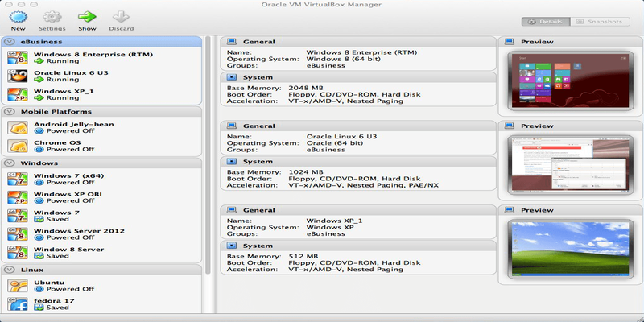Open Settings gear in toolbar

pyautogui.click(x=52, y=16)
